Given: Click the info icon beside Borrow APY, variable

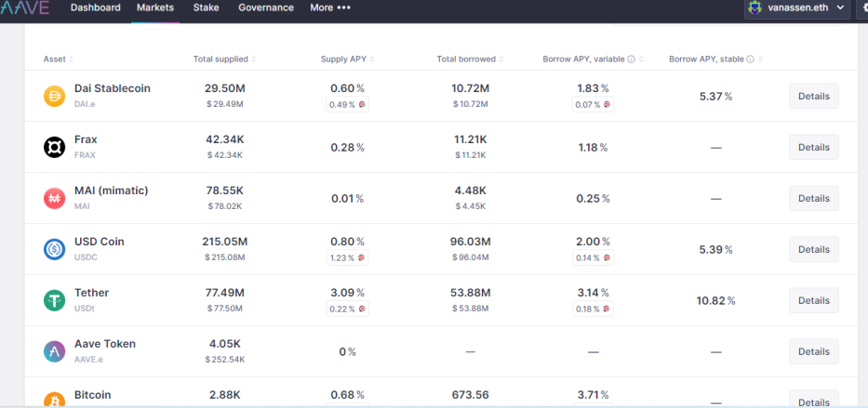Looking at the screenshot, I should [631, 59].
